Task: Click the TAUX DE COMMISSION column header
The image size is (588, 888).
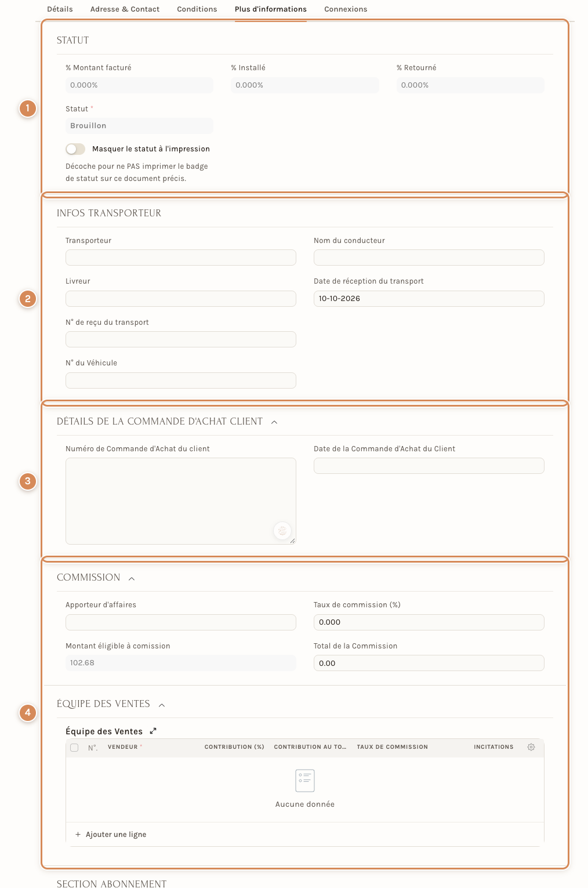Action: click(393, 747)
